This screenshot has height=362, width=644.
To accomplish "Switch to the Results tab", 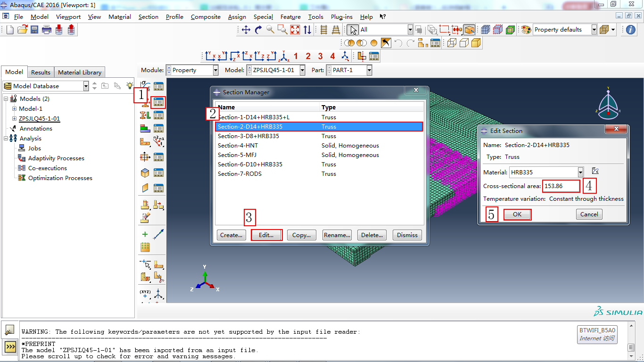I will 41,72.
